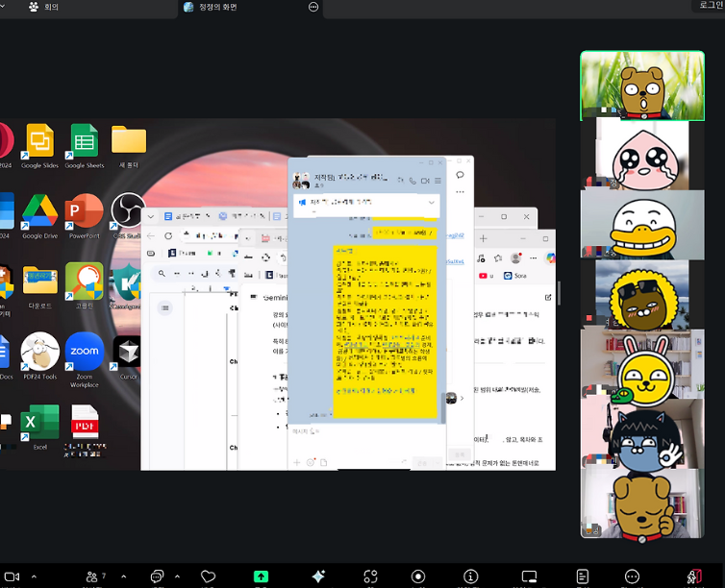
Task: Click the whiteboard screen icon in toolbar
Action: (x=529, y=576)
